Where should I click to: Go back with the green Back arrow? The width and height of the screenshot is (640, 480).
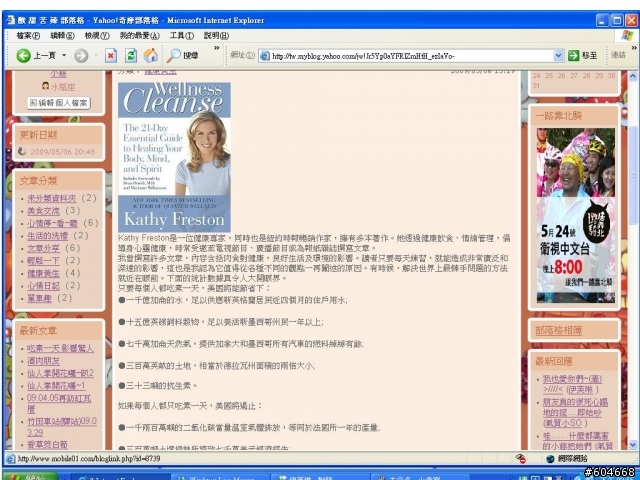click(24, 56)
